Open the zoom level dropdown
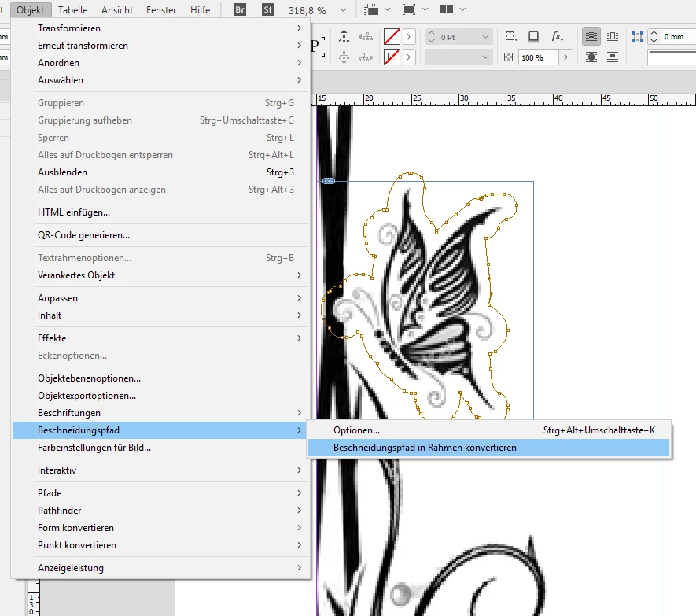Screen dimensions: 696x616 (x=343, y=10)
